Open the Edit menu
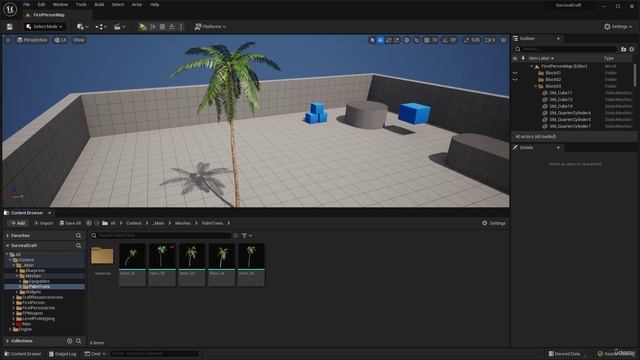 coord(41,4)
